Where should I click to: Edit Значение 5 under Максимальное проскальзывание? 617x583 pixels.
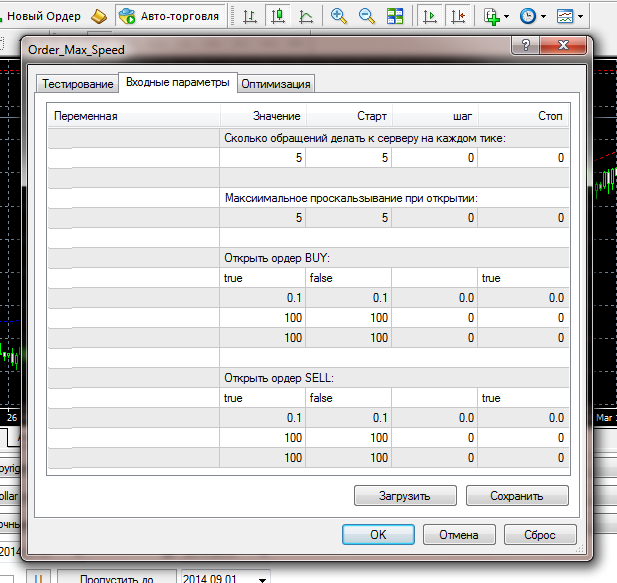(262, 218)
